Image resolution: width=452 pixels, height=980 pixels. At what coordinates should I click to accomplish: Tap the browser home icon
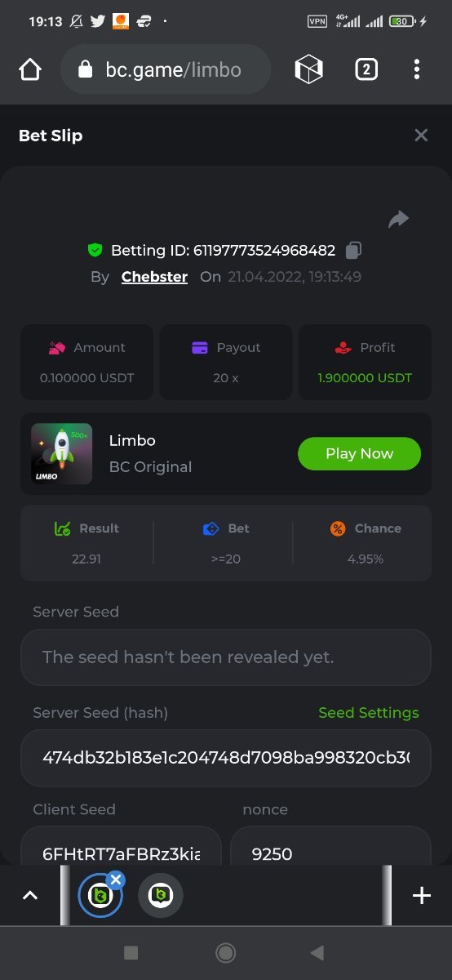30,70
